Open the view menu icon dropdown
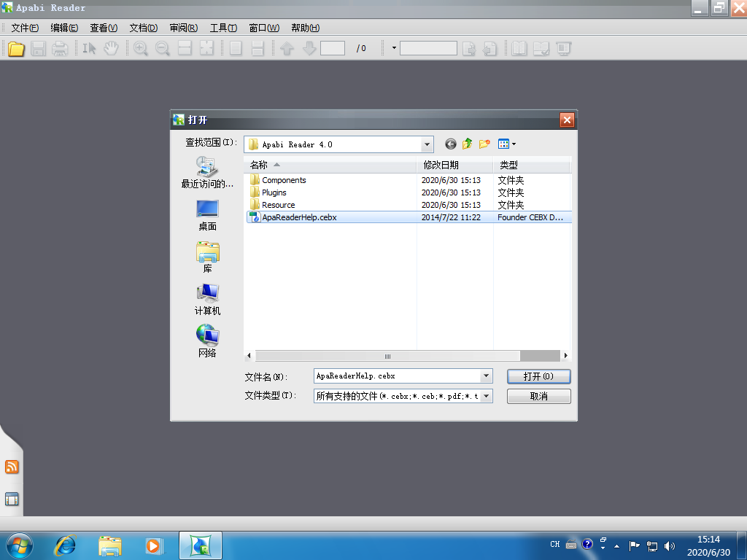 coord(506,144)
